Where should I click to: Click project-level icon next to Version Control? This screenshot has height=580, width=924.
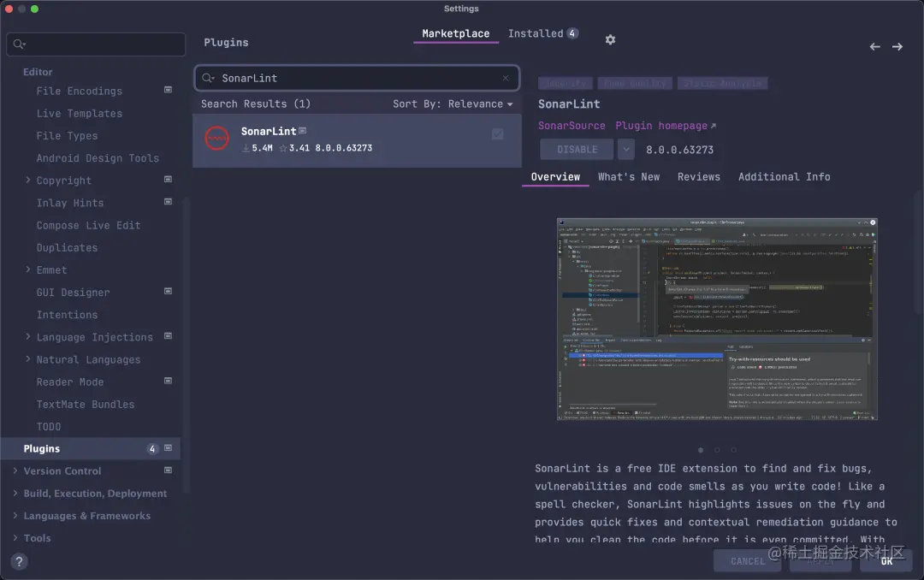168,471
